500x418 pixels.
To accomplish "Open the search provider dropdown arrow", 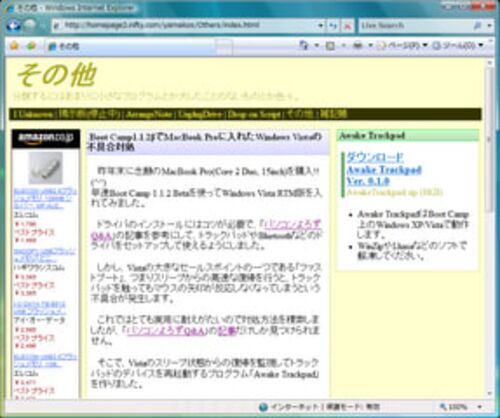I will point(489,25).
